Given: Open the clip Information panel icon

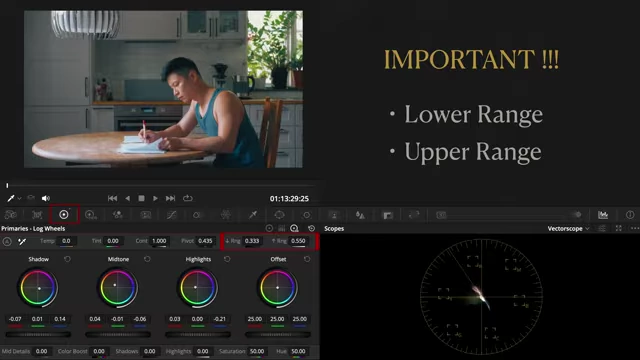Looking at the screenshot, I should pos(630,215).
